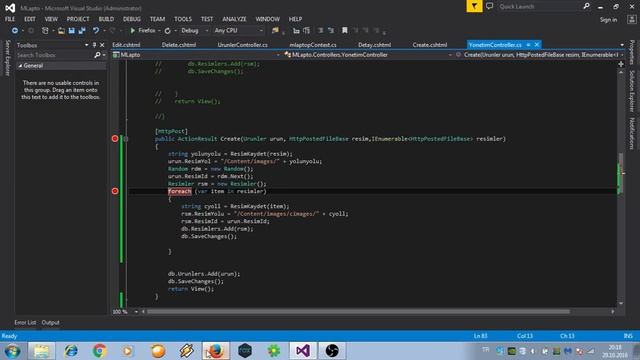Switch to the Edit.cshtml tab
The image size is (640, 360).
tap(126, 45)
